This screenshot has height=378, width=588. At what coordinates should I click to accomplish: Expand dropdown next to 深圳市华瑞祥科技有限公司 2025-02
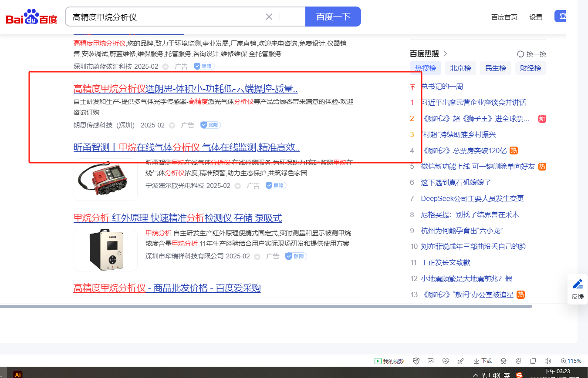click(x=257, y=257)
